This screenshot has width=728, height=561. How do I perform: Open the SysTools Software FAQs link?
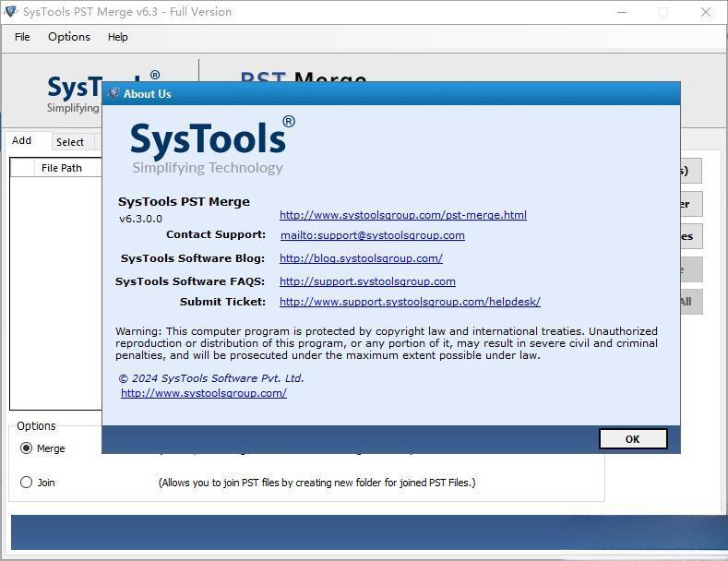(x=367, y=281)
